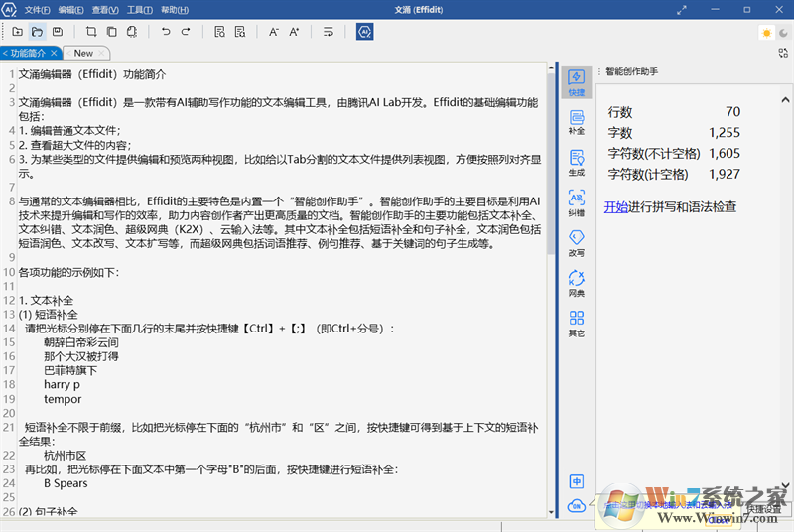Click the 开始 spell check link
This screenshot has height=532, width=794.
click(x=615, y=207)
